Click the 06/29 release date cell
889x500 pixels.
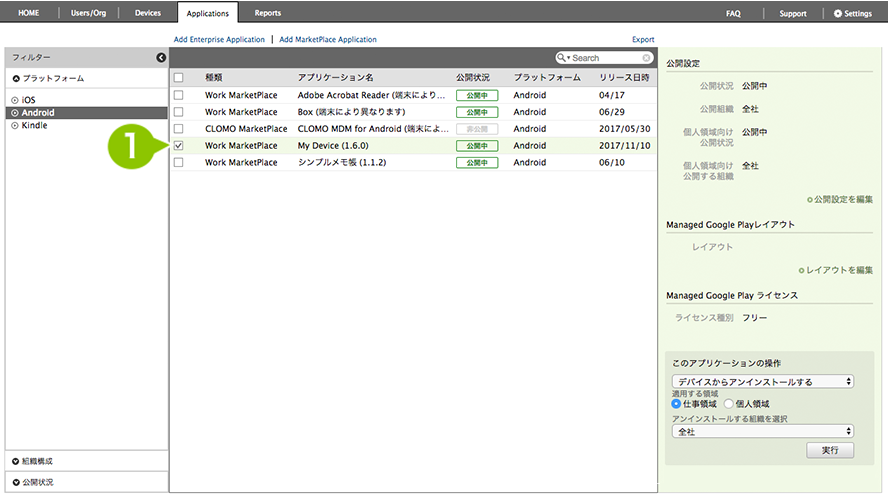click(612, 112)
